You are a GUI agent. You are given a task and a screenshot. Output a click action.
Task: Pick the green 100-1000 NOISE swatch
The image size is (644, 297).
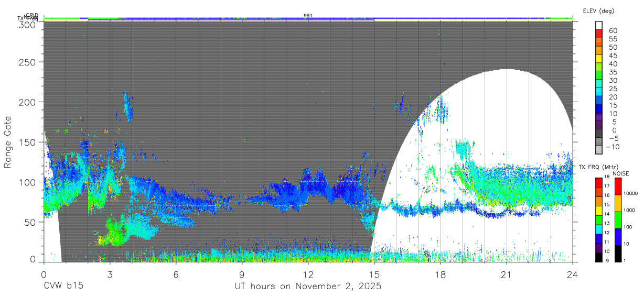tap(619, 220)
